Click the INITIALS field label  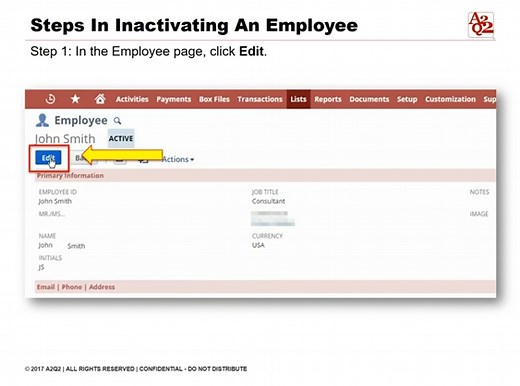(50, 258)
